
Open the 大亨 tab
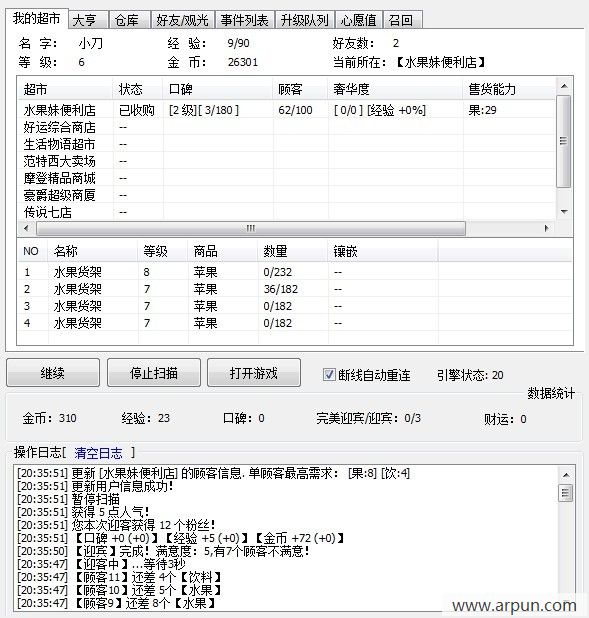(x=88, y=20)
